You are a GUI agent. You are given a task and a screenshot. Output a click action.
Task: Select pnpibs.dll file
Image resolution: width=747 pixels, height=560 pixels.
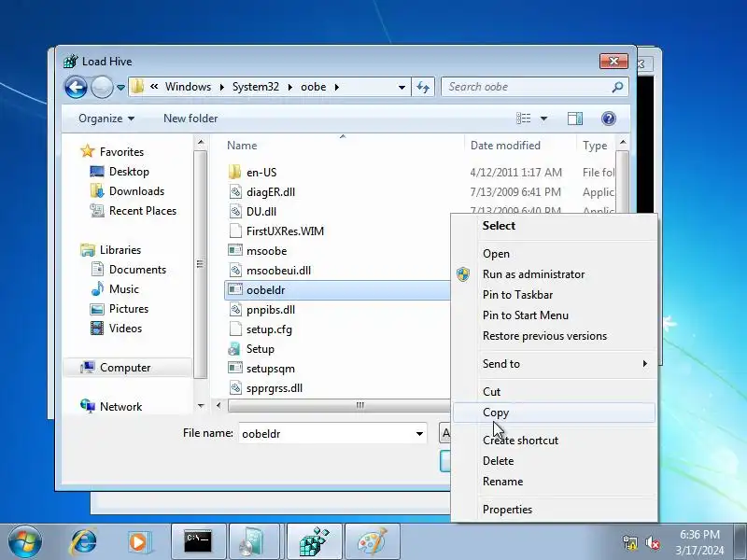click(x=271, y=310)
